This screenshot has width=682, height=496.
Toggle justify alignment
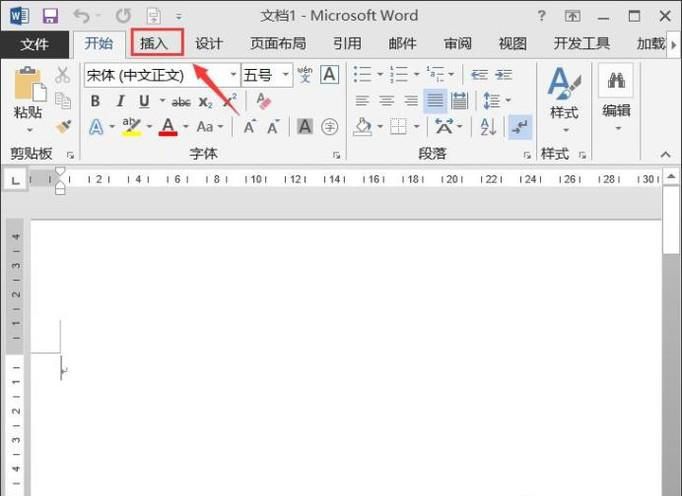[435, 101]
